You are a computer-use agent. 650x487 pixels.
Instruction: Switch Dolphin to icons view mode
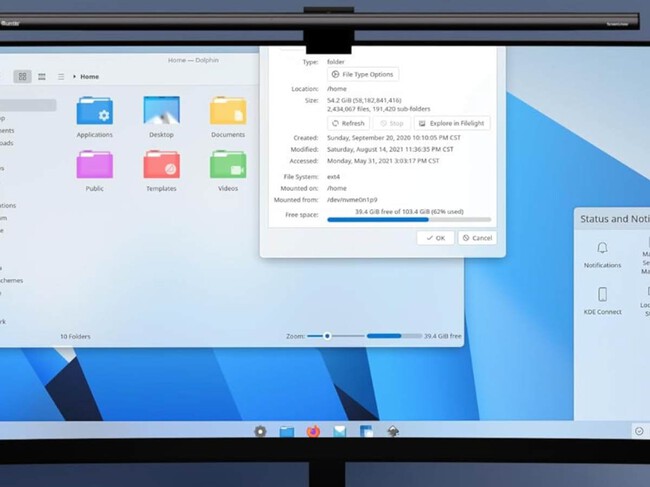(22, 76)
